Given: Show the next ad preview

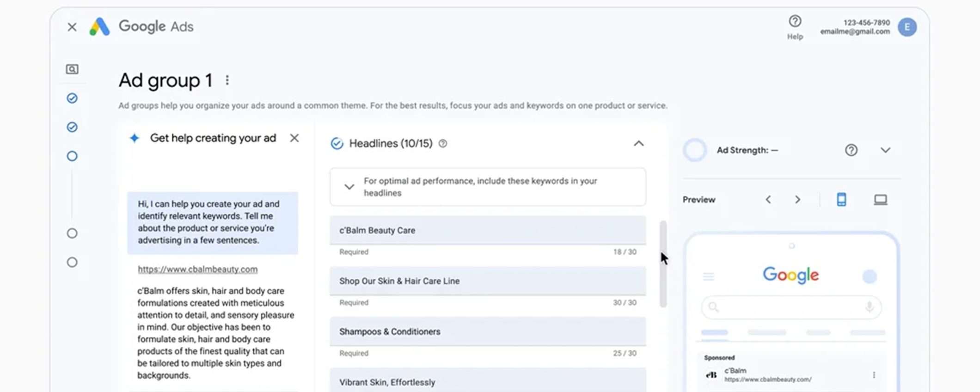Looking at the screenshot, I should tap(797, 200).
